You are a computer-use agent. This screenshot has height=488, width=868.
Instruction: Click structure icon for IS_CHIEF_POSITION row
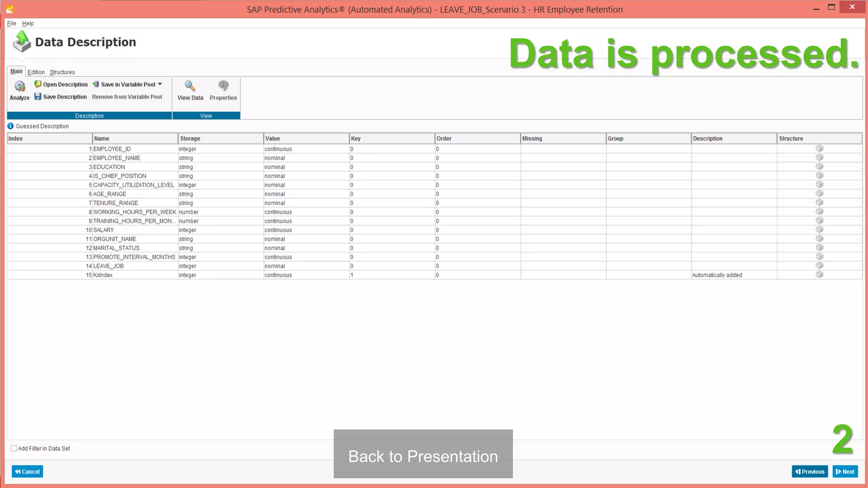coord(819,175)
